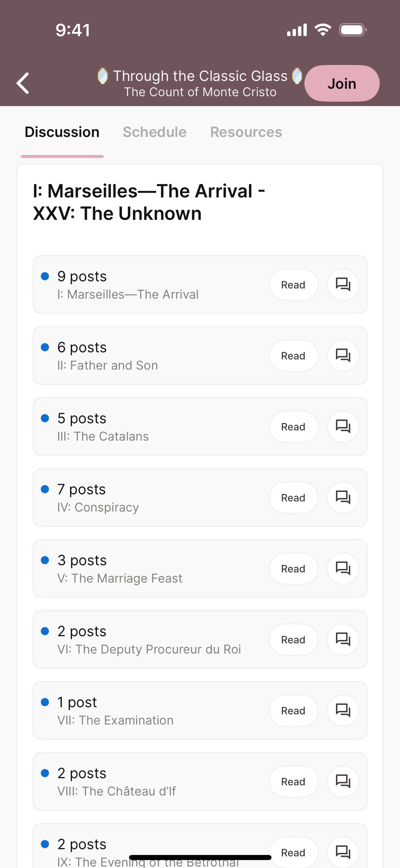Screen dimensions: 400x868
Task: Open comments for VI: The Deputy Procureur
Action: coord(343,640)
